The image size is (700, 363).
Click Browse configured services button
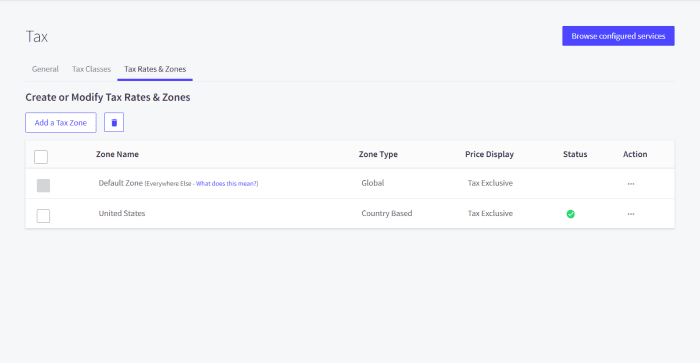tap(618, 36)
